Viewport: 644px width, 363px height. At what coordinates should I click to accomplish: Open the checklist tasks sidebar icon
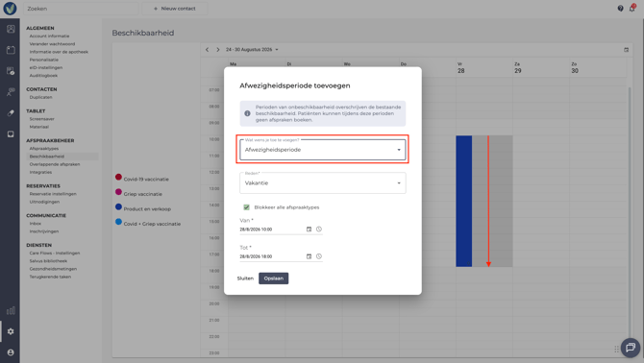(11, 71)
